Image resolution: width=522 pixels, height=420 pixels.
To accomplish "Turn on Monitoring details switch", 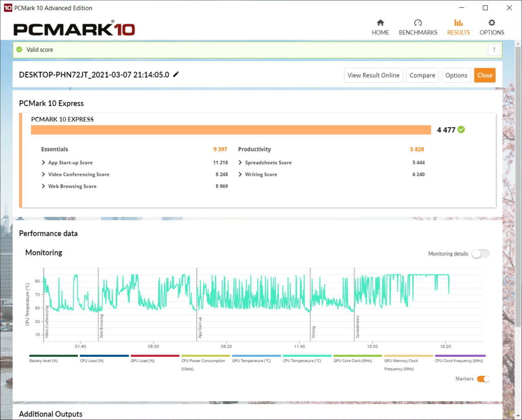I will 480,254.
